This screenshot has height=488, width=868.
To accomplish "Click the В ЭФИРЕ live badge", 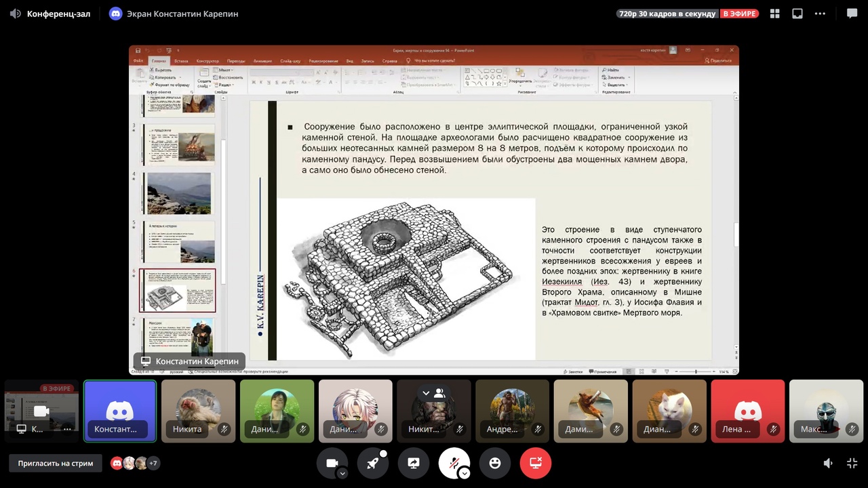I will [739, 14].
